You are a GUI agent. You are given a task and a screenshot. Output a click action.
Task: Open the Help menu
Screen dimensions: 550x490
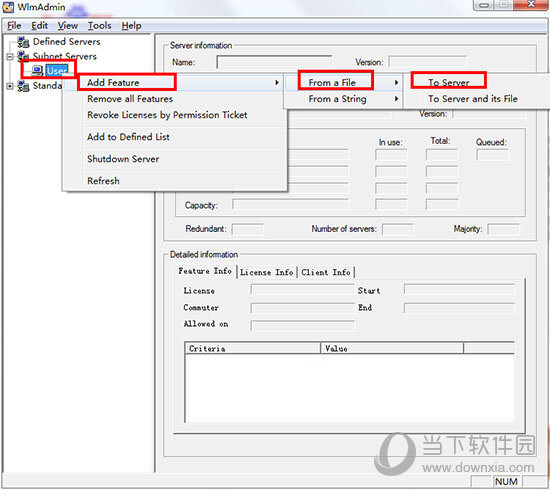(132, 26)
